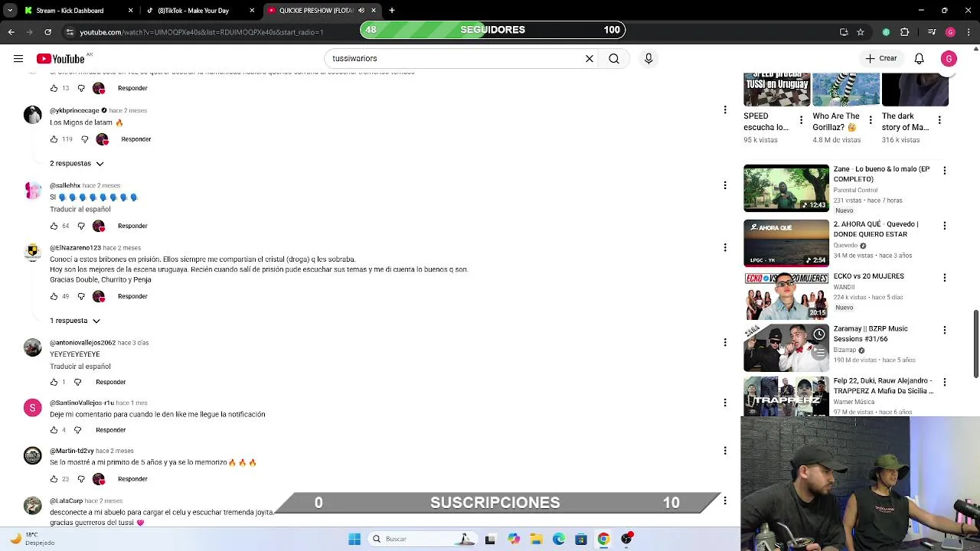Start voice search with the microphone
Screen dimensions: 980x551
tap(648, 58)
